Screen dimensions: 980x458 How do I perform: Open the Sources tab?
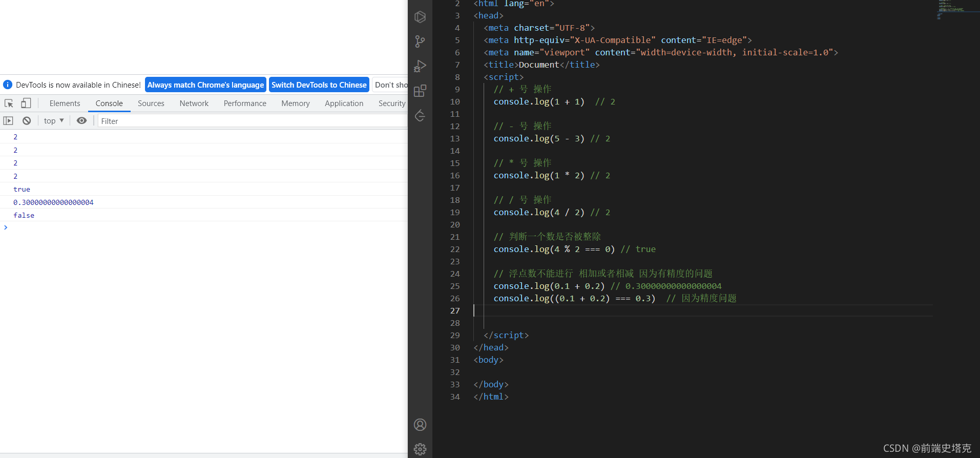point(151,103)
